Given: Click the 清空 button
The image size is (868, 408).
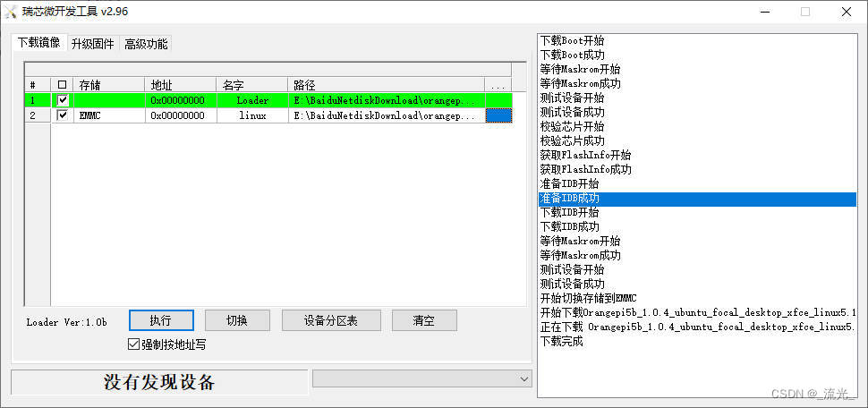Looking at the screenshot, I should coord(424,320).
